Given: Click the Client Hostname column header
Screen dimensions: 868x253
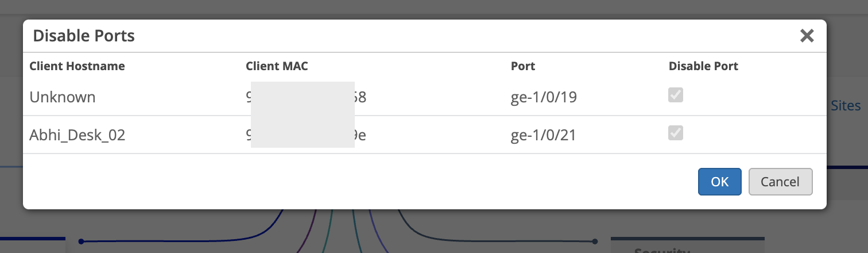Looking at the screenshot, I should click(77, 66).
